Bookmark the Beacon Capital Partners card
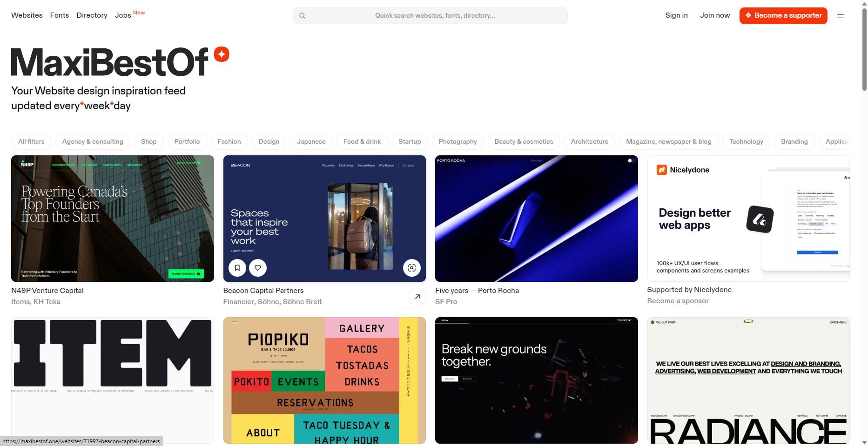This screenshot has width=868, height=446. coord(237,268)
